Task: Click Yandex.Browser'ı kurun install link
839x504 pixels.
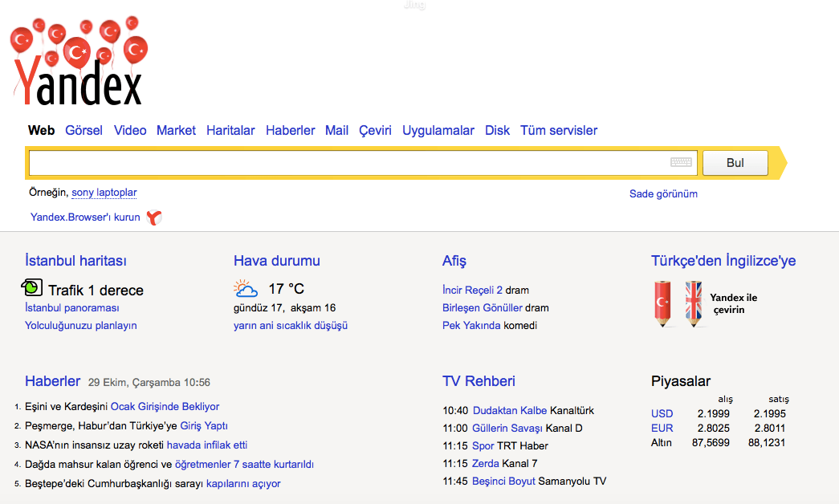Action: tap(85, 217)
